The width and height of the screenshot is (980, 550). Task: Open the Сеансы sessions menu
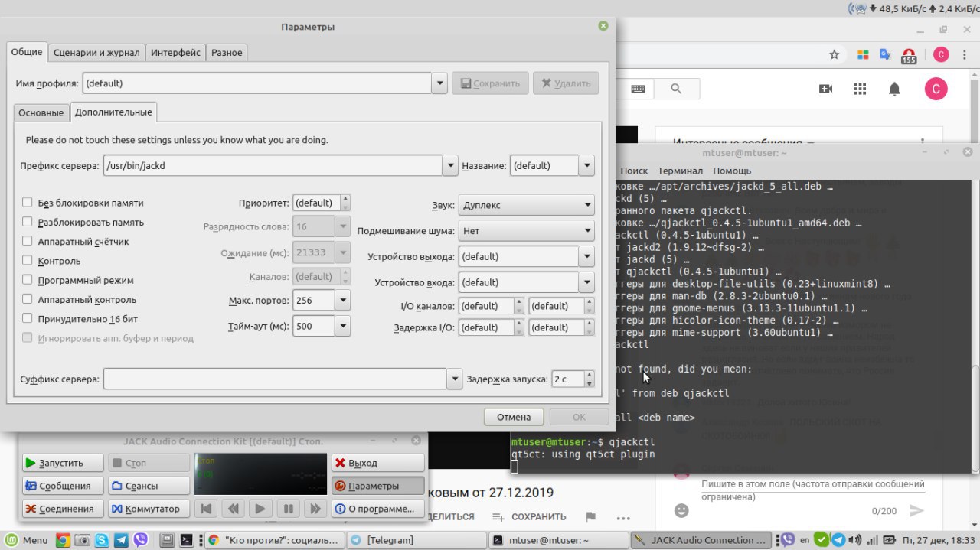tap(148, 486)
